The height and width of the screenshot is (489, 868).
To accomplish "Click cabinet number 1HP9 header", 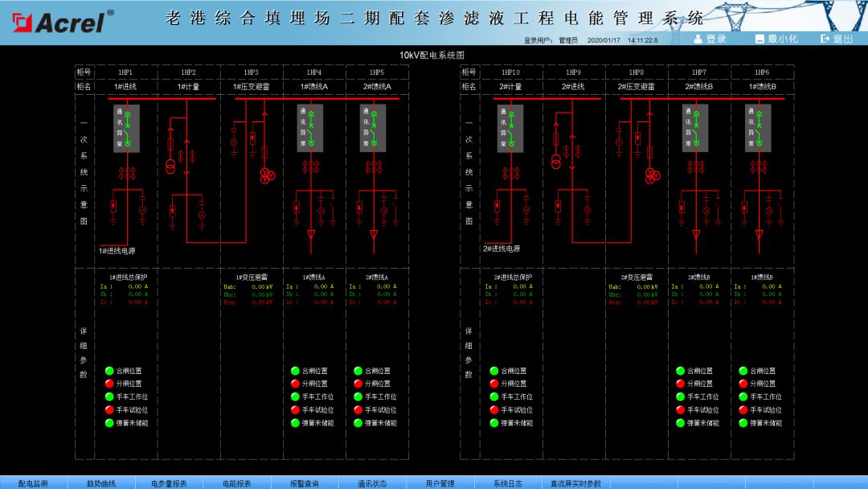I will click(574, 72).
